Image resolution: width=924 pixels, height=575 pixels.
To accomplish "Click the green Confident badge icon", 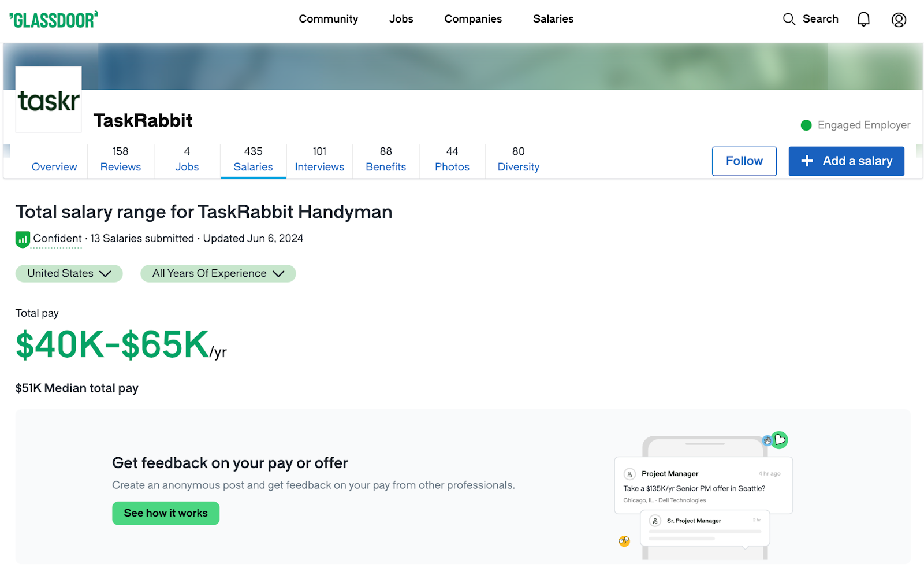I will pos(23,239).
